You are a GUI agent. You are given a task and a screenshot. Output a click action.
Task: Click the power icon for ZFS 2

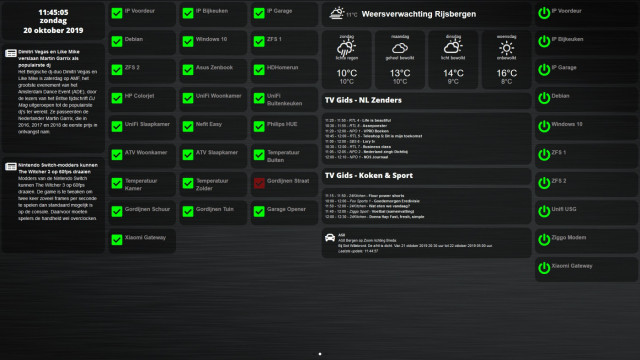click(x=544, y=183)
